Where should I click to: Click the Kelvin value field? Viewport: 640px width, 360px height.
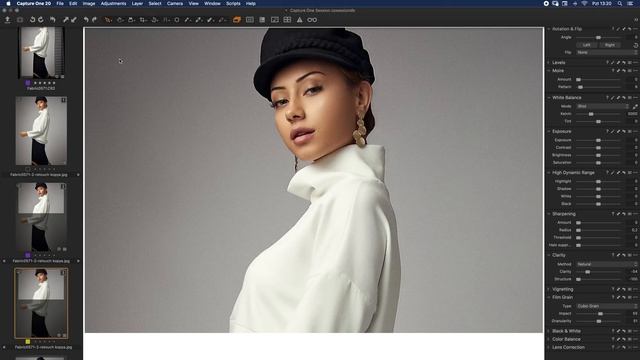[632, 114]
